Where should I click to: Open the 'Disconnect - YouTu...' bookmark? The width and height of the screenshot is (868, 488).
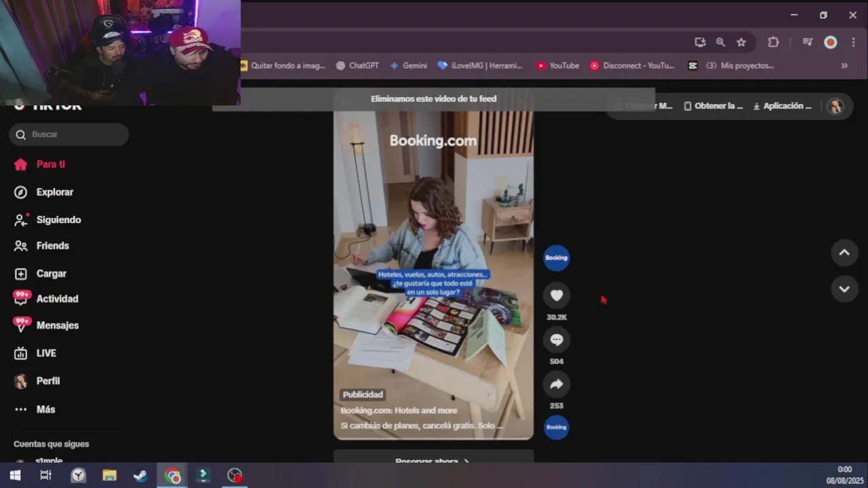632,66
